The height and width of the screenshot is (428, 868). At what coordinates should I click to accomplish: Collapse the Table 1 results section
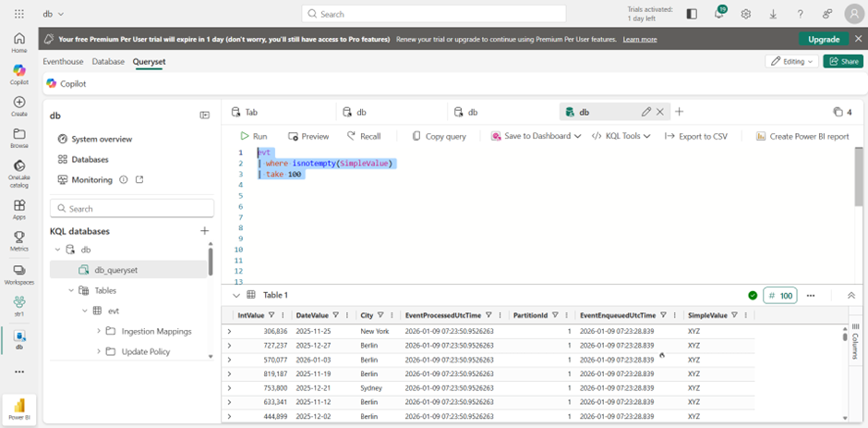pyautogui.click(x=236, y=295)
